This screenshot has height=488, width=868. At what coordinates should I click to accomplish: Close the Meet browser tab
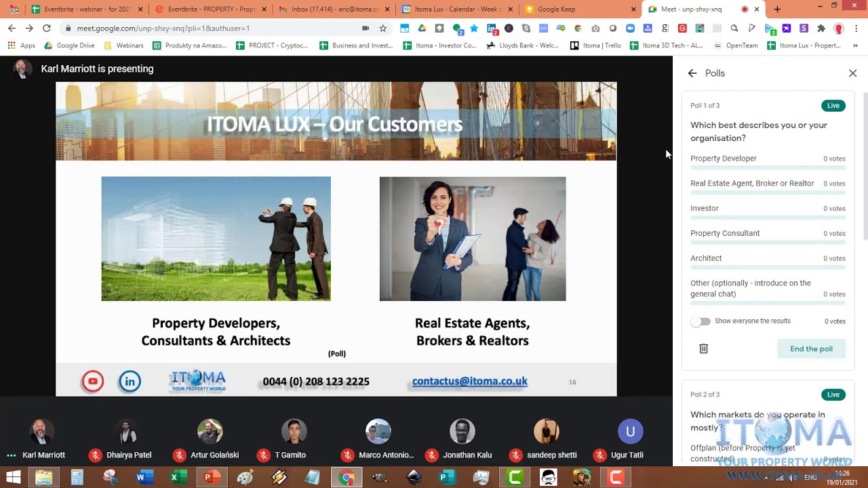coord(757,9)
